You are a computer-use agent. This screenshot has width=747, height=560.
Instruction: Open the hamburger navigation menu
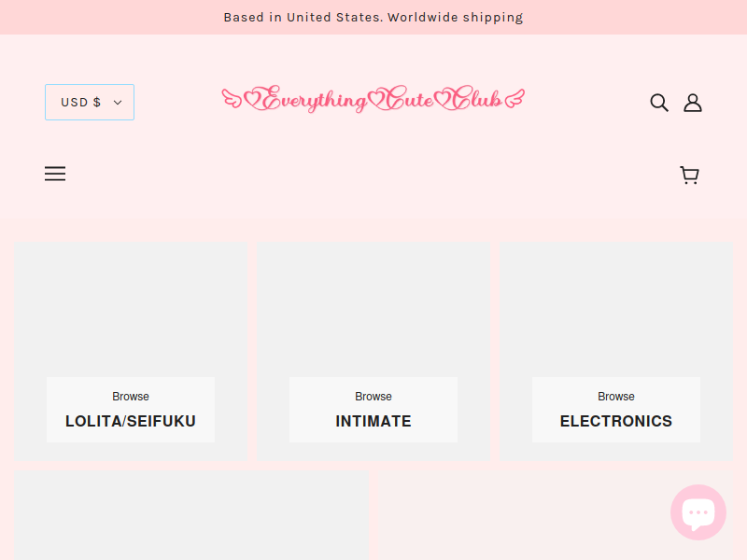(x=55, y=174)
